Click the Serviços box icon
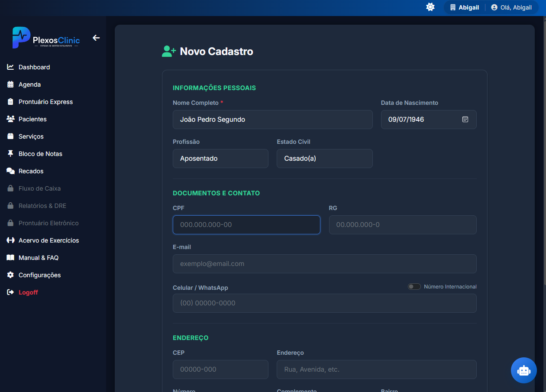Image resolution: width=546 pixels, height=392 pixels. pos(10,136)
